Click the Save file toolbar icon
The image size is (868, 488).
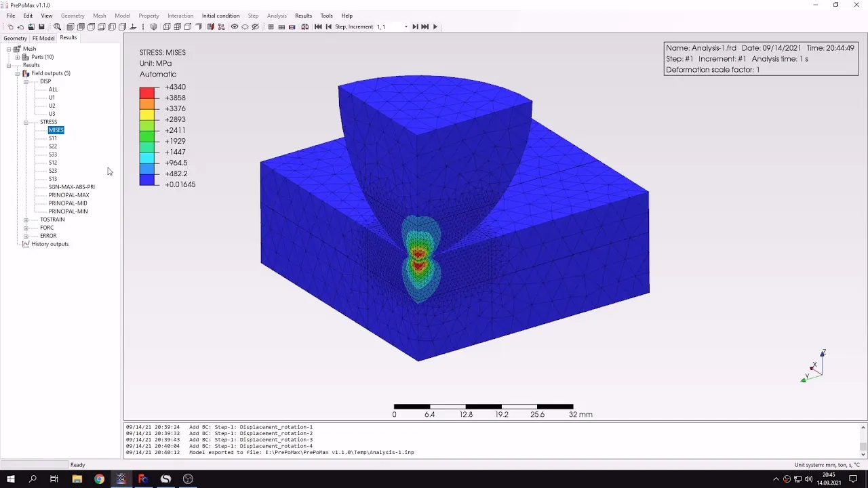[41, 26]
